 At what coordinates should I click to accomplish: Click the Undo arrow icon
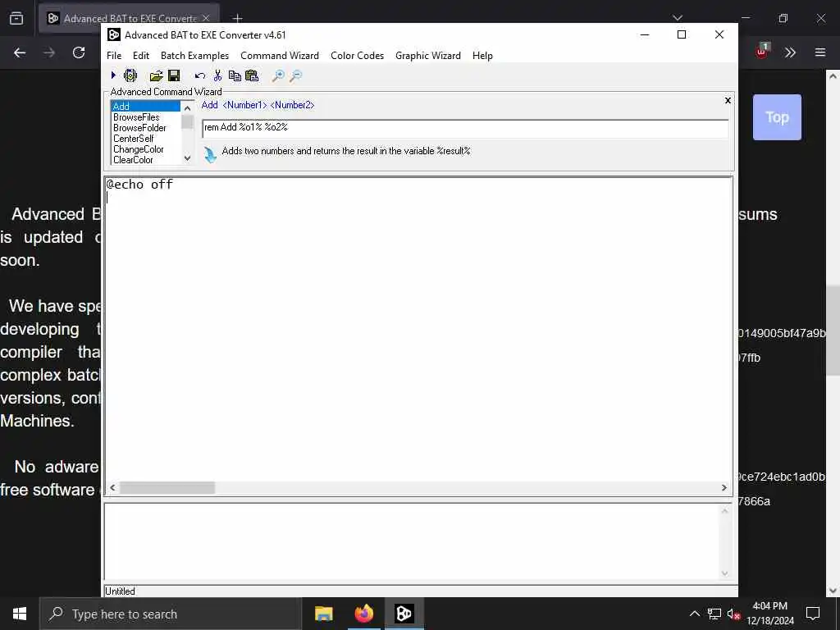point(200,75)
